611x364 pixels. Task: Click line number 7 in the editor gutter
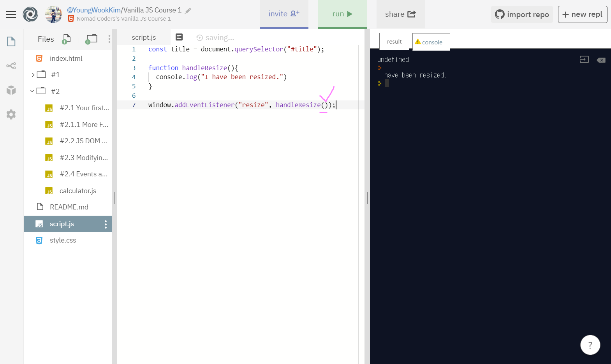134,105
